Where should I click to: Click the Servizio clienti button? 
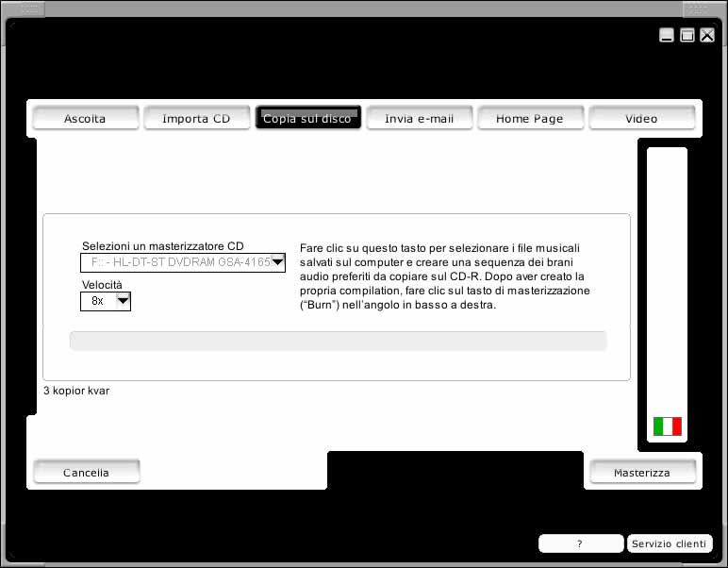click(669, 543)
